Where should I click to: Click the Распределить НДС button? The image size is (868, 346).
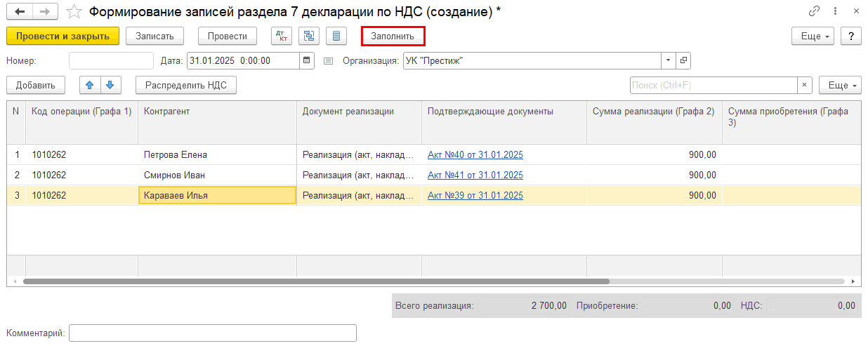pyautogui.click(x=186, y=85)
